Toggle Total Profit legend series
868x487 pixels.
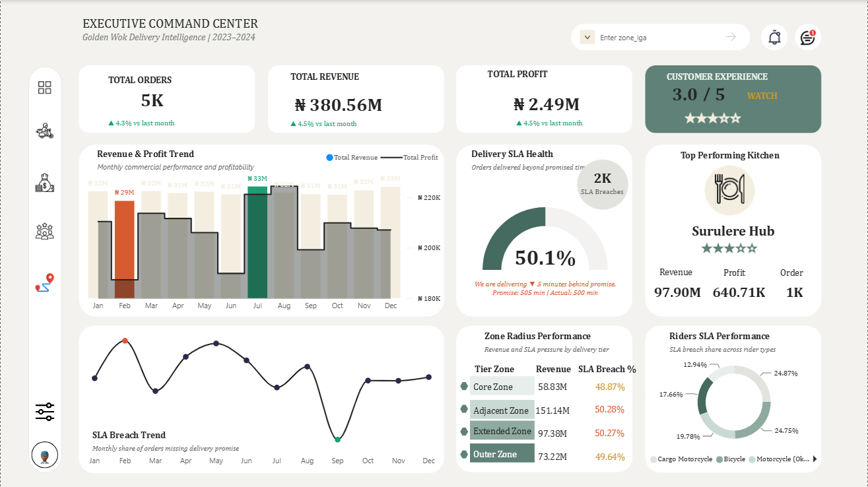coord(409,157)
